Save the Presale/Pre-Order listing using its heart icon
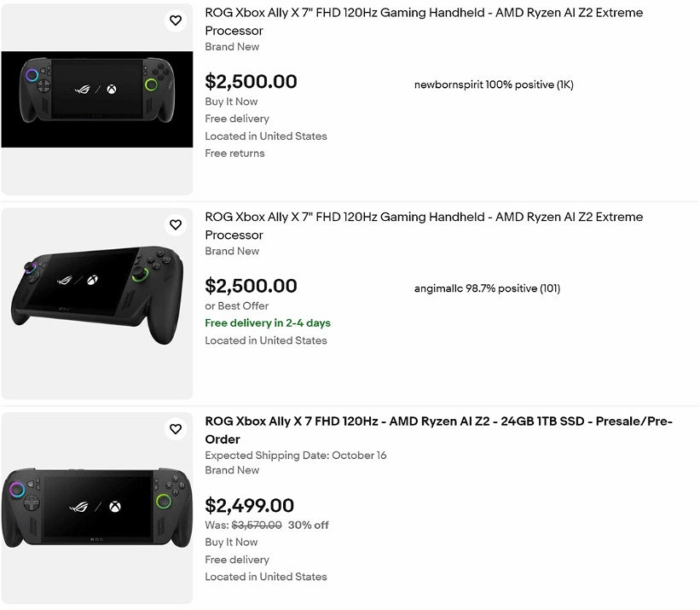The width and height of the screenshot is (700, 610). click(175, 429)
